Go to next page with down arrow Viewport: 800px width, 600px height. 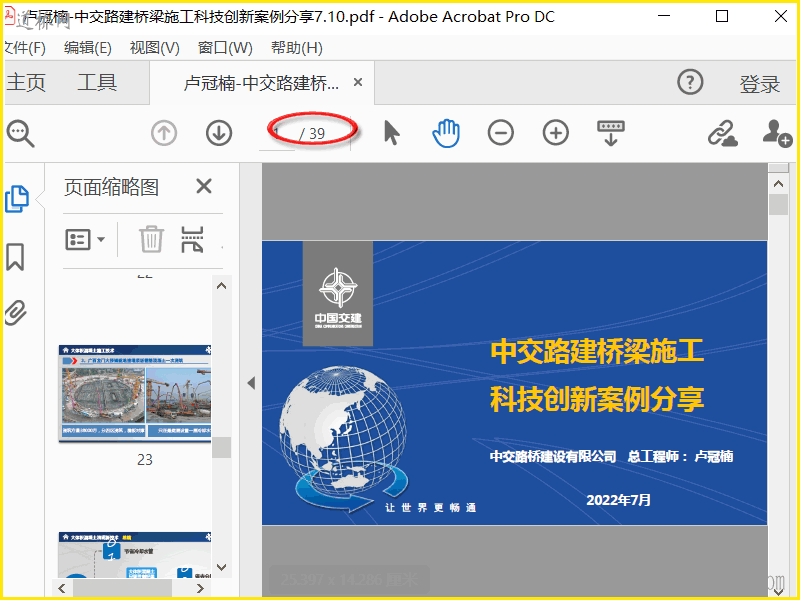coord(219,133)
